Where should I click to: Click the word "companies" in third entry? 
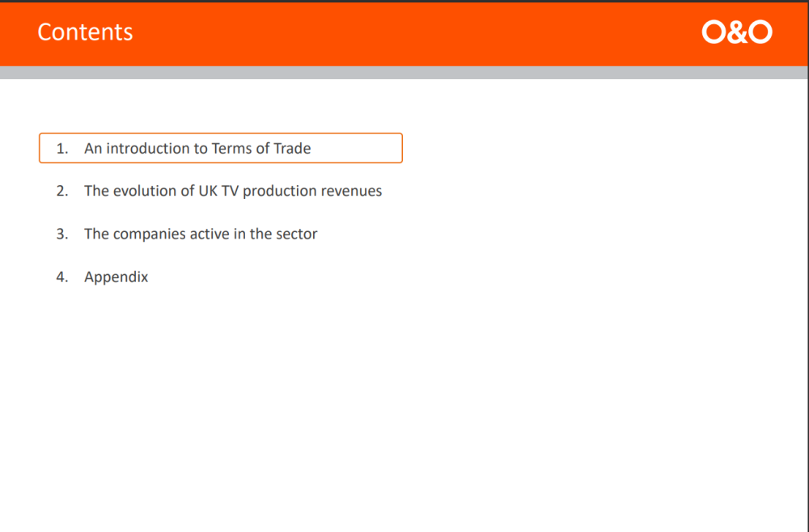[148, 234]
